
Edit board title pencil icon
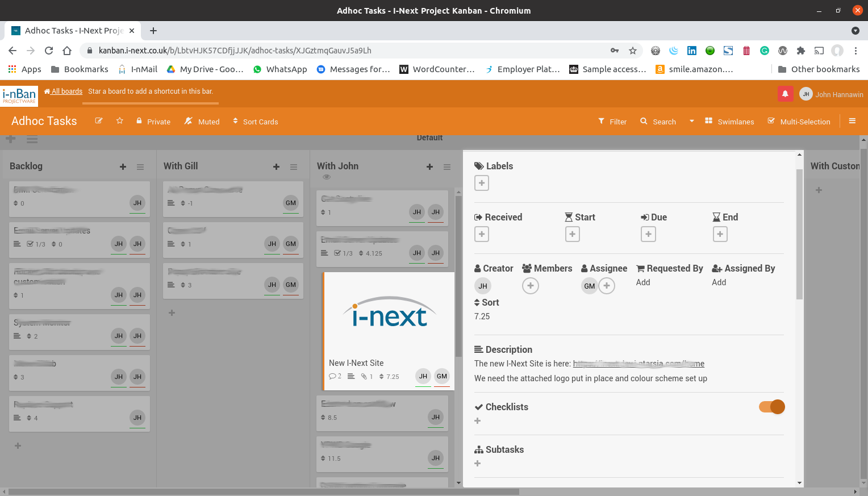pyautogui.click(x=99, y=121)
